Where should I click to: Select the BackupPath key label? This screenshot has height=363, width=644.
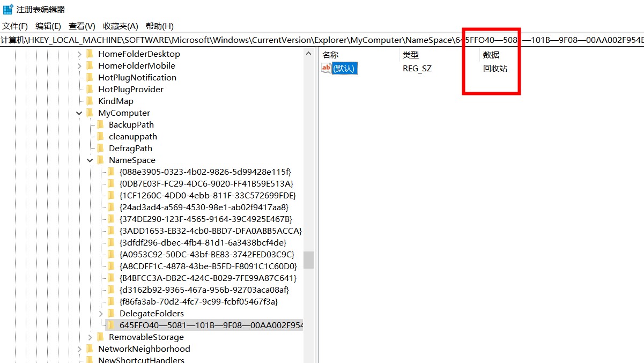point(131,124)
